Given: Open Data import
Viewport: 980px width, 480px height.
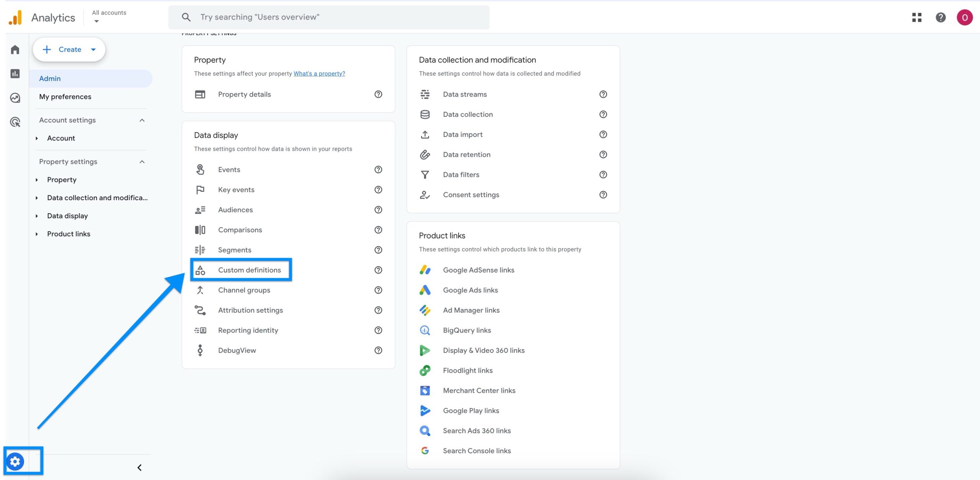Looking at the screenshot, I should [462, 134].
